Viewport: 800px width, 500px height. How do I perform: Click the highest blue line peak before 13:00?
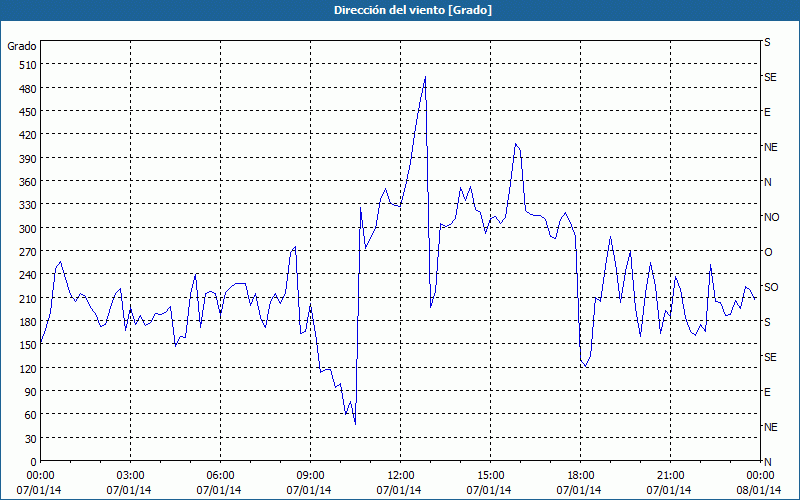click(x=425, y=77)
